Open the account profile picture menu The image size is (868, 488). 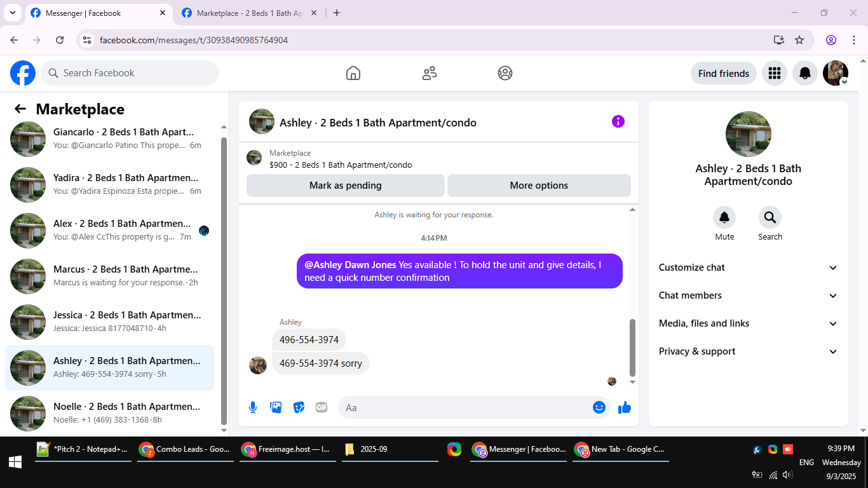click(836, 73)
